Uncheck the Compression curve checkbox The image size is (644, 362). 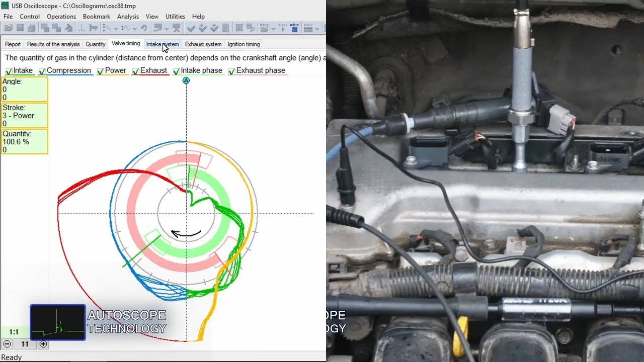coord(42,71)
